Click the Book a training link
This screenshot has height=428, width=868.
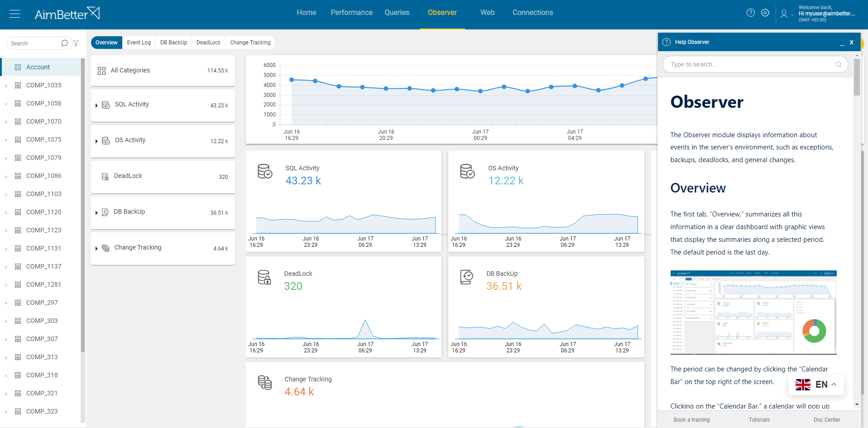[x=691, y=420]
